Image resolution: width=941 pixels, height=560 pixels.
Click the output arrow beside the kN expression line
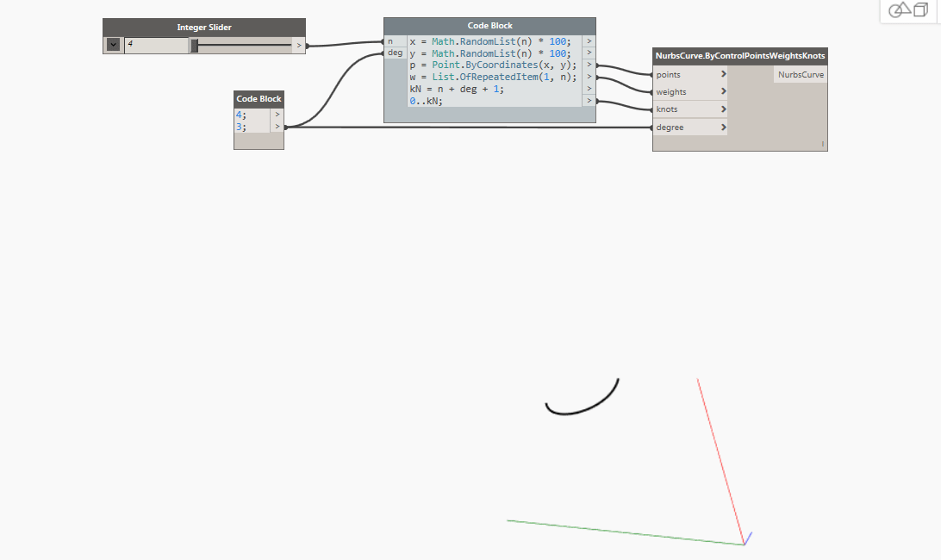coord(589,88)
